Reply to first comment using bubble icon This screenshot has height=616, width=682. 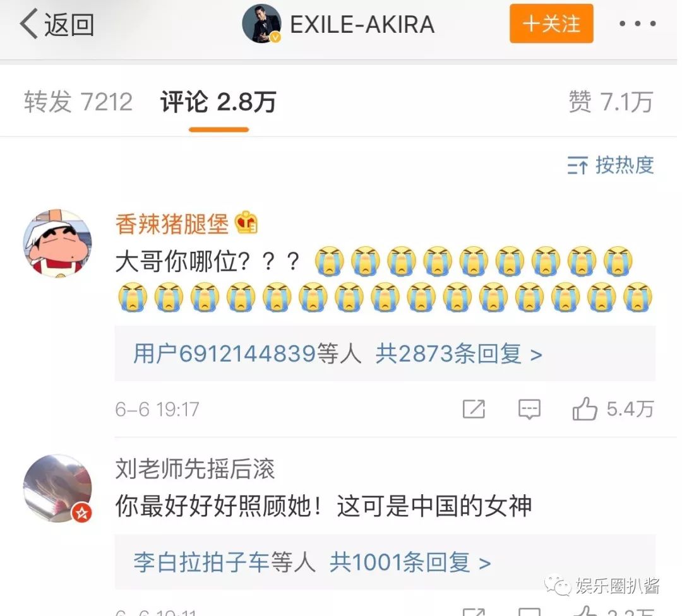[x=529, y=409]
